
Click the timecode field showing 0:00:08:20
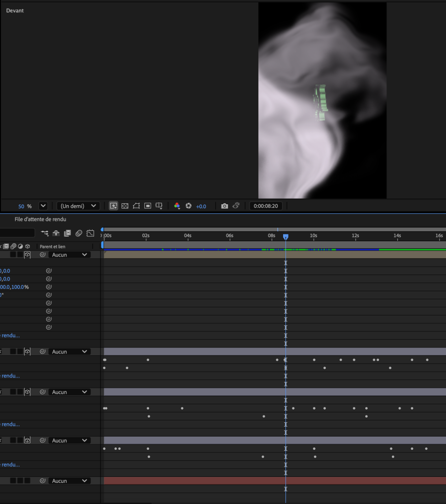pyautogui.click(x=266, y=206)
